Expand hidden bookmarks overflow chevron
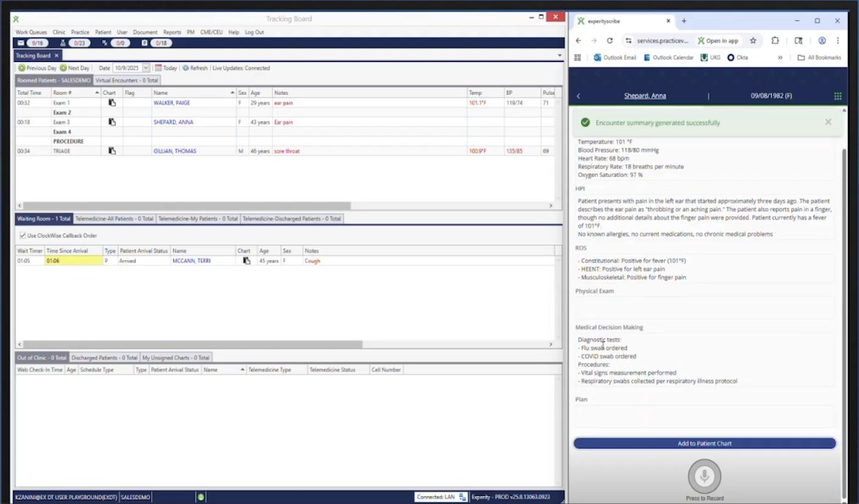The image size is (859, 504). click(780, 58)
